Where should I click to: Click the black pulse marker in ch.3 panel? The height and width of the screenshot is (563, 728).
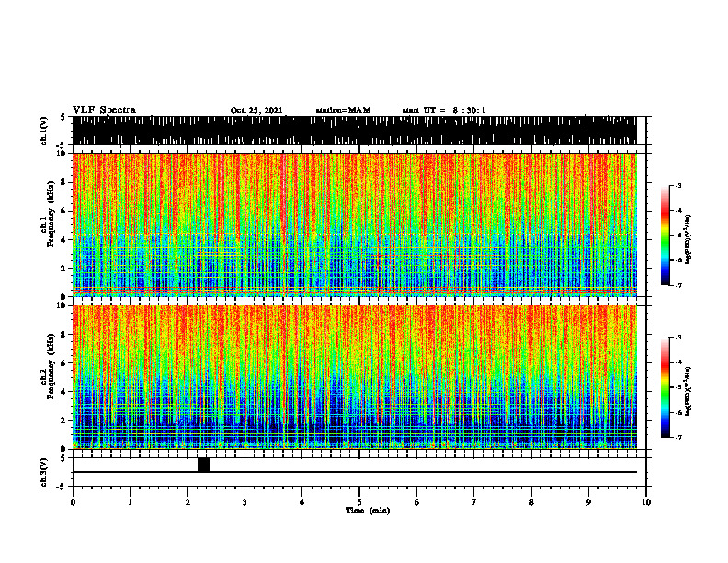click(x=203, y=465)
